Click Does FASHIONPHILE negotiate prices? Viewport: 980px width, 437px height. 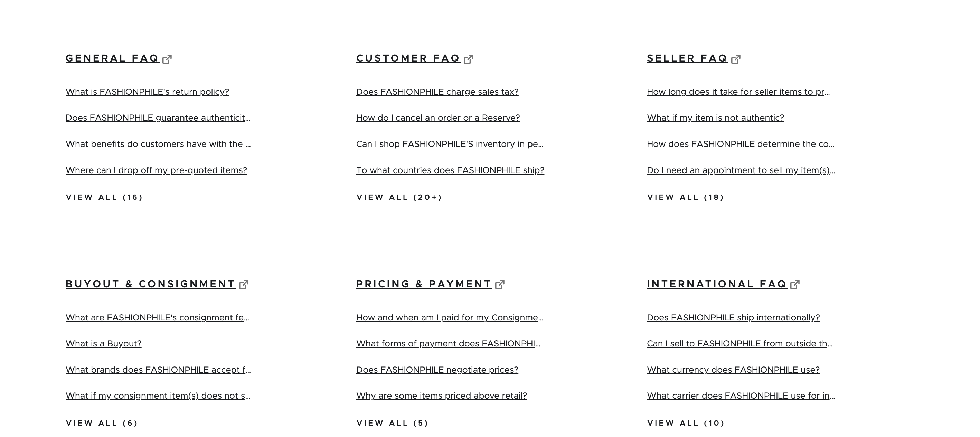[x=437, y=370]
